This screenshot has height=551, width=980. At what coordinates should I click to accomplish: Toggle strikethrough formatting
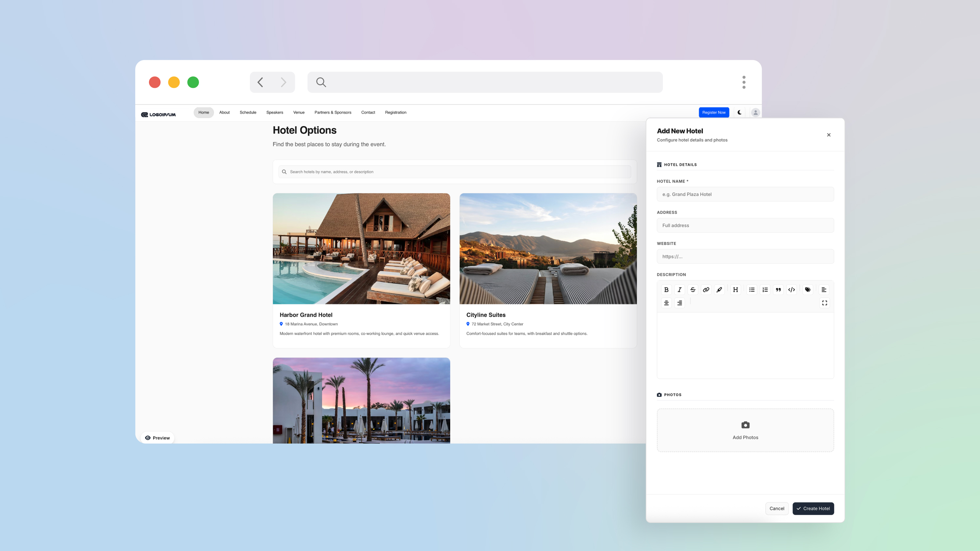693,290
